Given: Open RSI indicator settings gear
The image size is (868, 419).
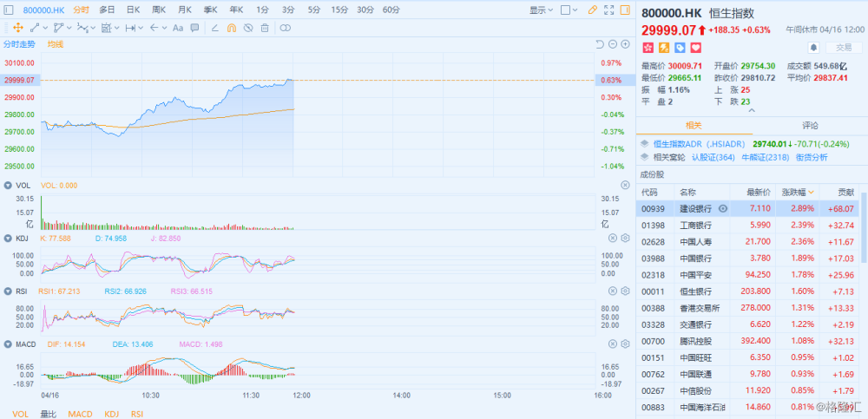Looking at the screenshot, I should click(x=625, y=291).
